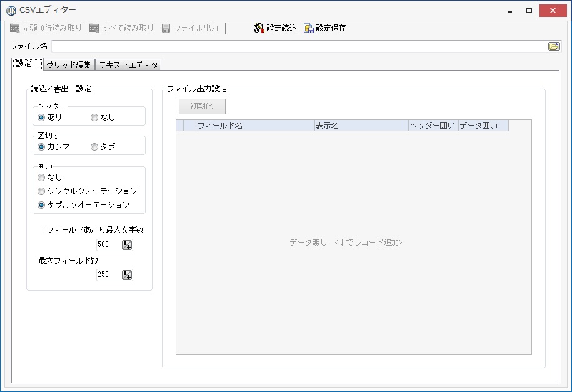This screenshot has width=572, height=392.
Task: Click the データ無し empty grid message
Action: [x=346, y=243]
